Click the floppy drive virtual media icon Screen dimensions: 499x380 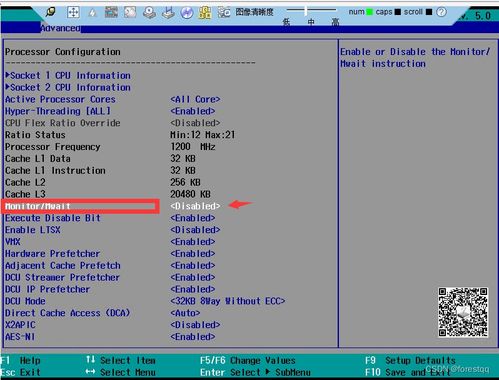[168, 13]
